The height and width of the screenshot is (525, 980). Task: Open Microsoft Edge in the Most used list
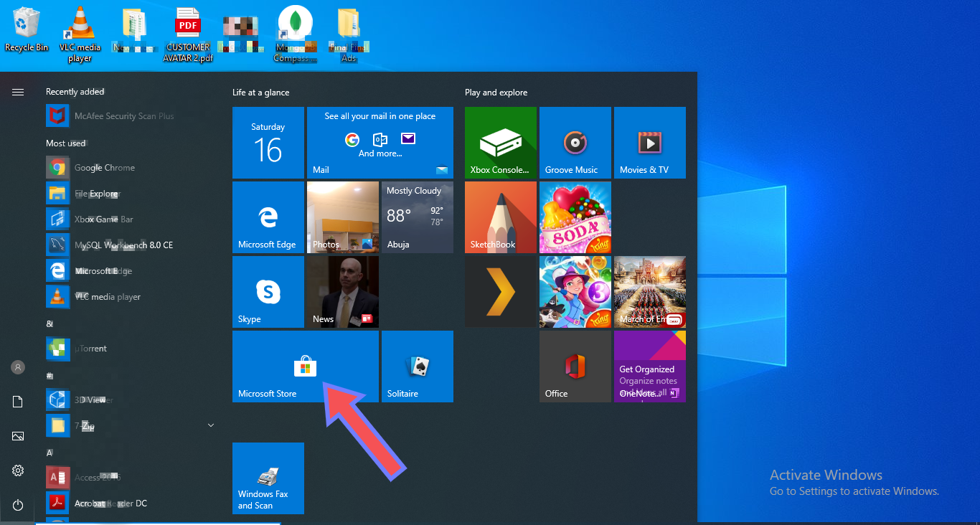click(132, 271)
